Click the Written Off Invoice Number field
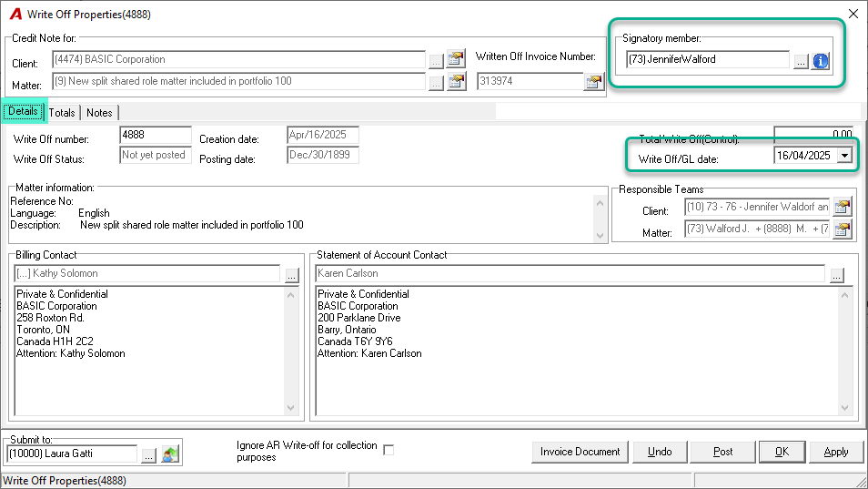This screenshot has height=489, width=868. [x=530, y=81]
